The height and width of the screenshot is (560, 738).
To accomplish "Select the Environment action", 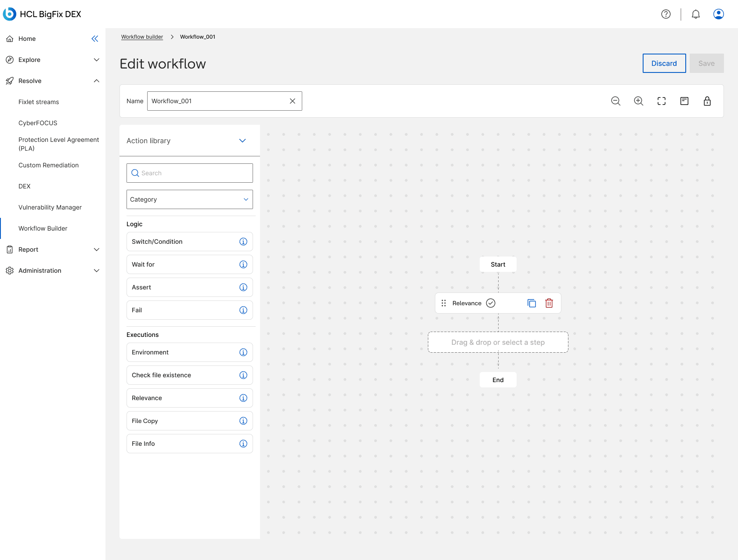I will tap(190, 352).
